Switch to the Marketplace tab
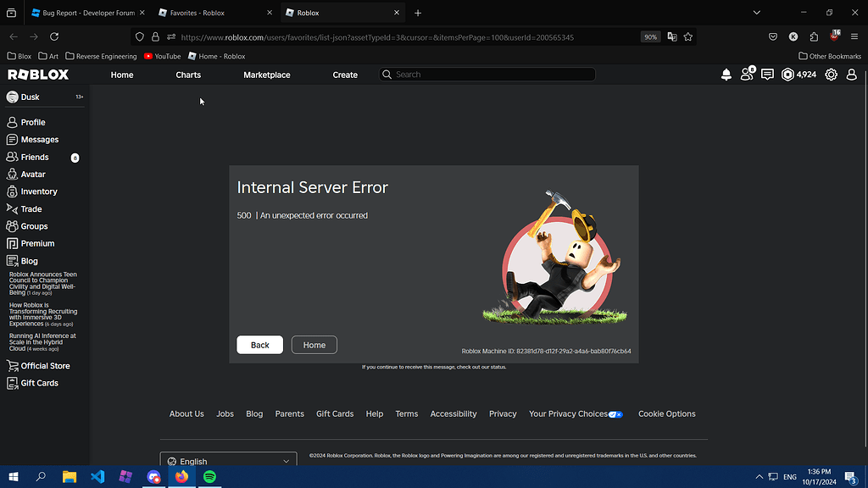Viewport: 868px width, 488px height. click(266, 75)
